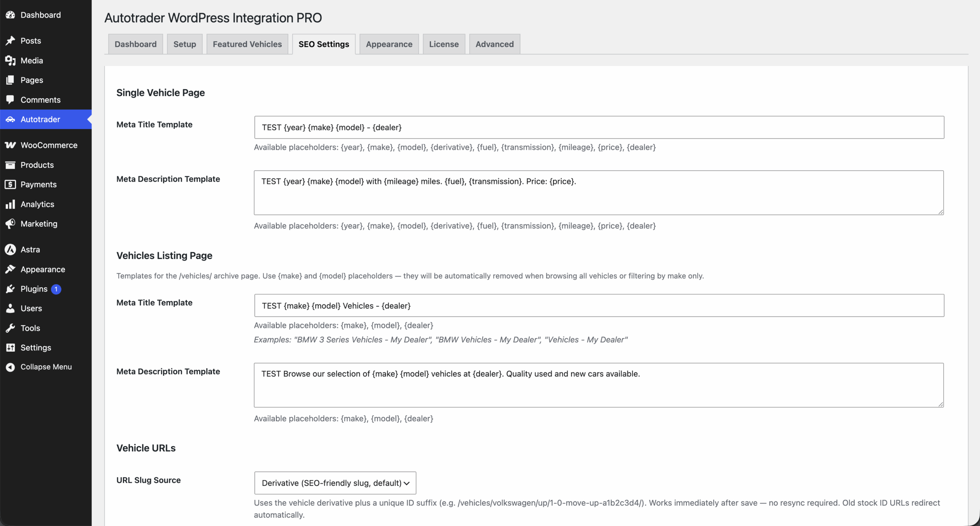Click the Pages stacked-sheets icon
980x526 pixels.
pyautogui.click(x=10, y=80)
